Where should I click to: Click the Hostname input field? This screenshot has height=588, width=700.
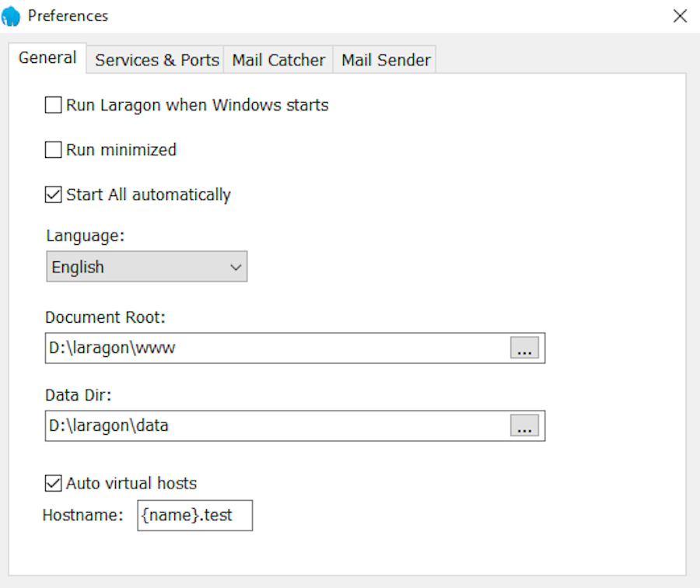195,515
